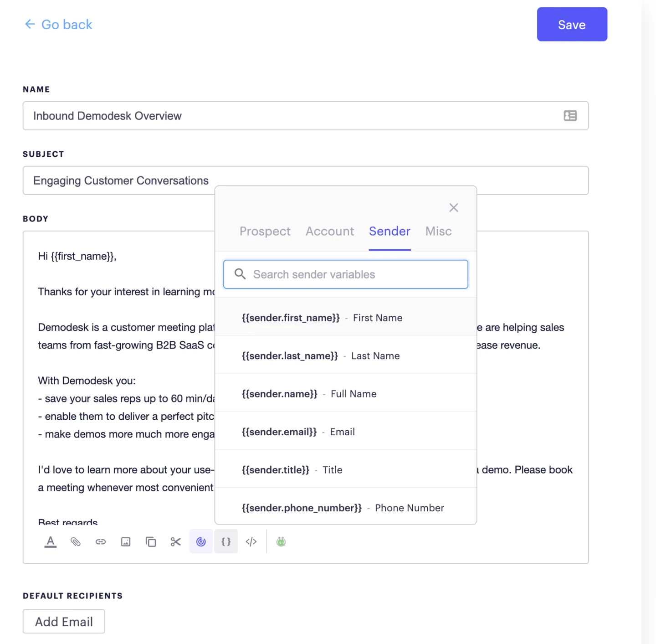
Task: Click the Go back arrow icon
Action: tap(30, 24)
